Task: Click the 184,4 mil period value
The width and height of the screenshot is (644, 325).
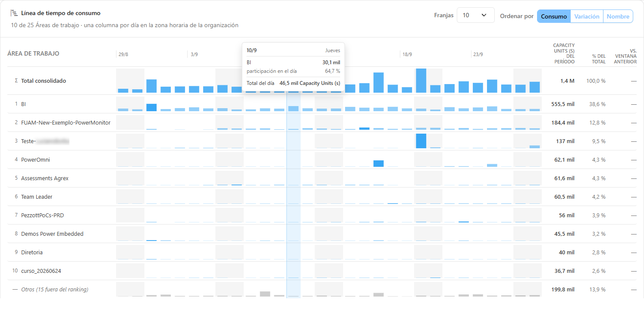Action: (x=563, y=123)
